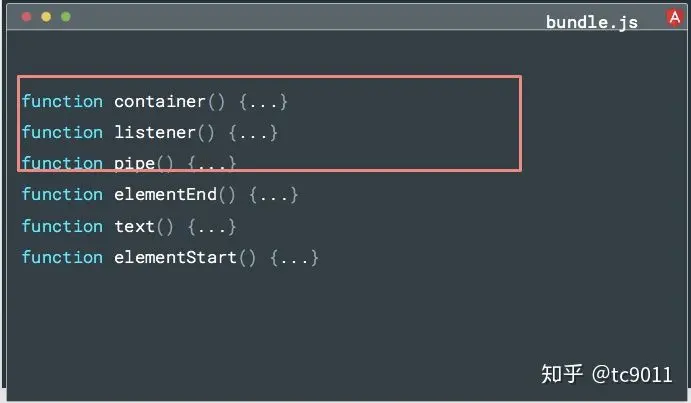This screenshot has width=691, height=403.
Task: Click the green maximize window dot
Action: click(x=66, y=18)
